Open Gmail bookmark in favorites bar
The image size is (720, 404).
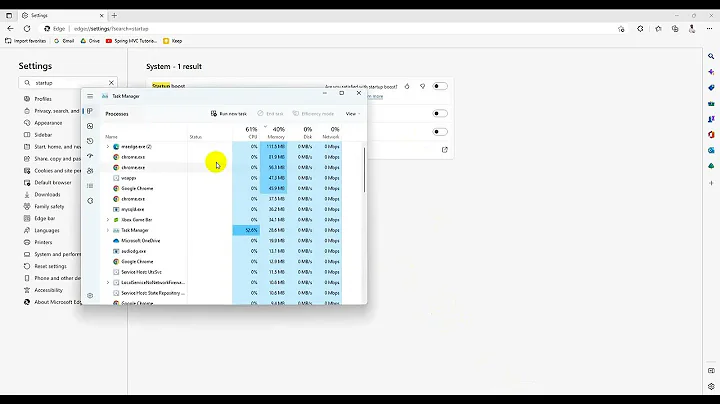64,41
